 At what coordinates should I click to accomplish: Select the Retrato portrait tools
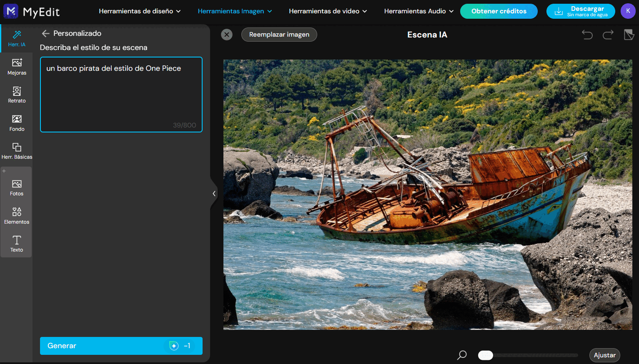(17, 95)
